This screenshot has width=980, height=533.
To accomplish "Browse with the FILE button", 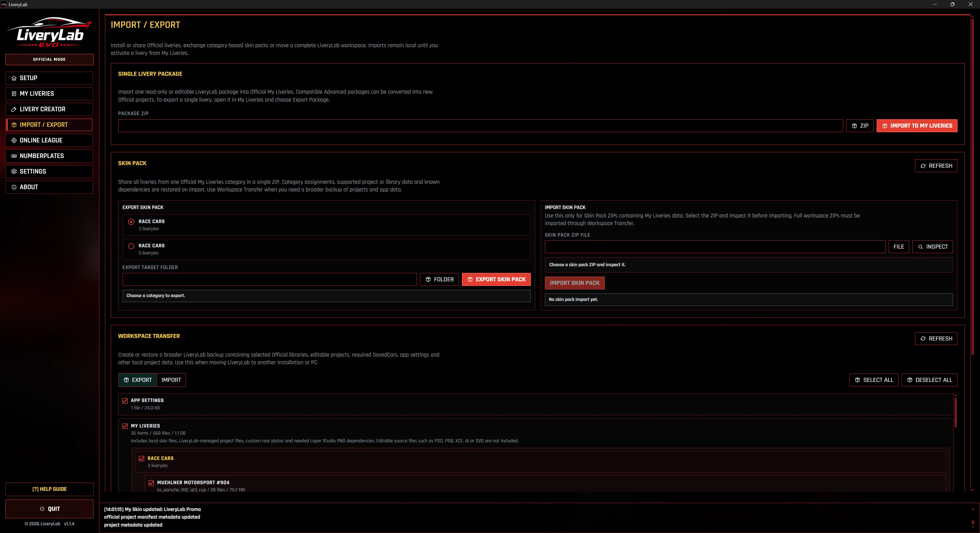I will tap(899, 247).
